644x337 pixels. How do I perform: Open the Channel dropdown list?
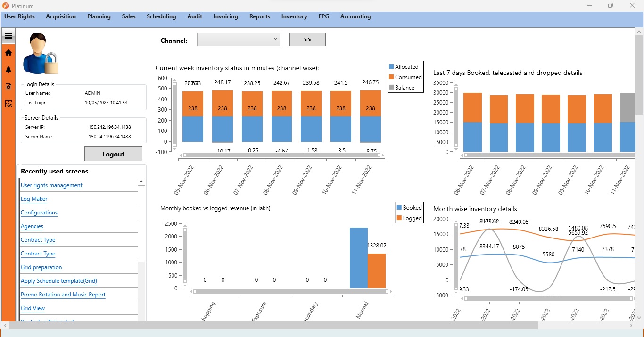(238, 40)
